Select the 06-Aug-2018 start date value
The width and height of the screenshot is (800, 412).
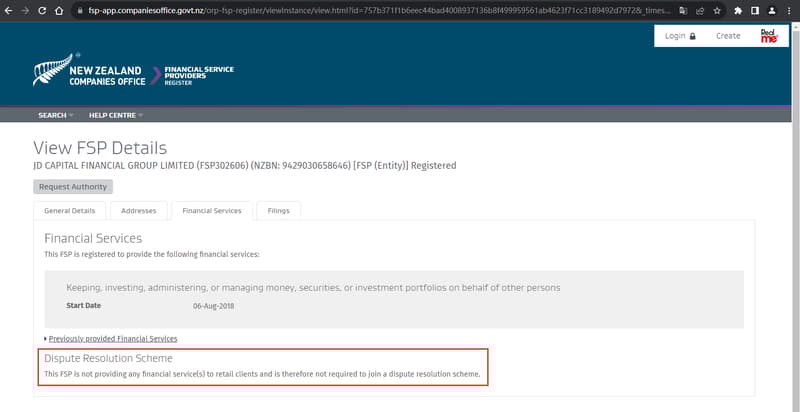click(x=213, y=306)
